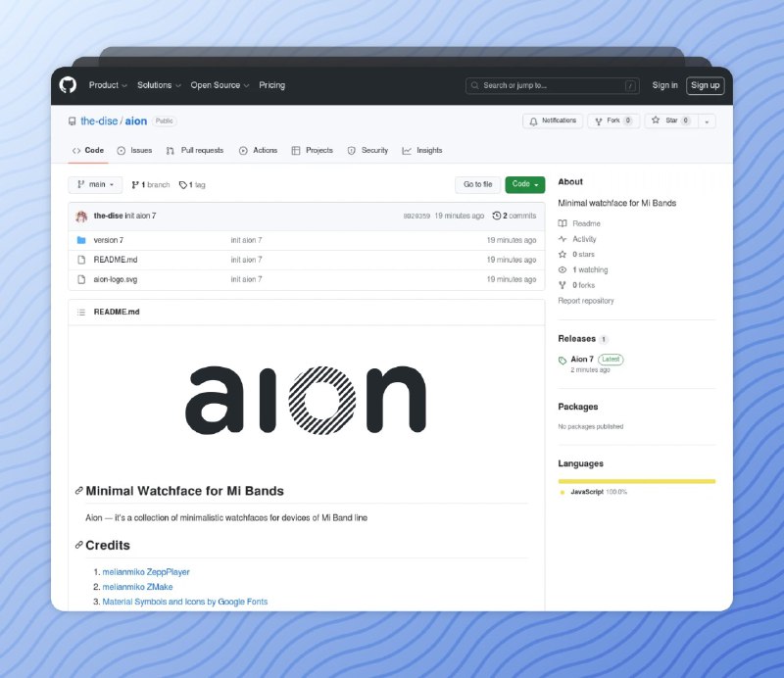Click the Sign up button
Screen dimensions: 784x678
click(705, 85)
